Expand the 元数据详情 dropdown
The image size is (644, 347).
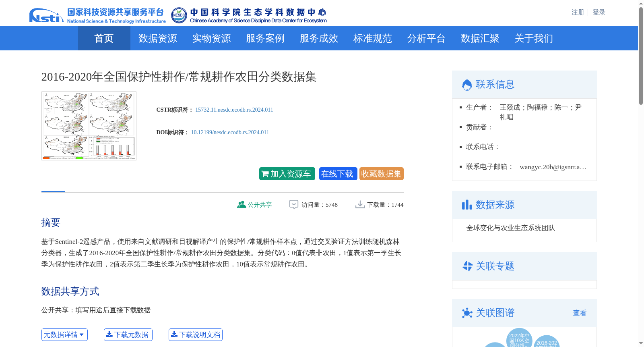point(64,335)
